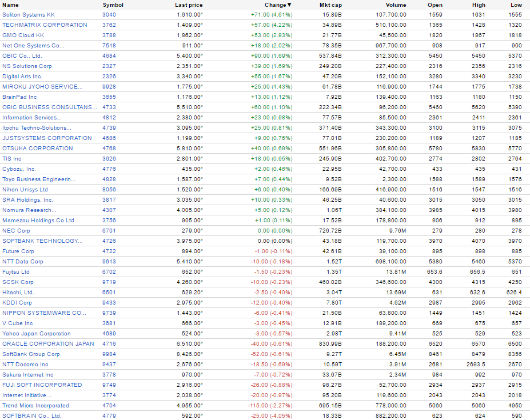Viewport: 530px width, 420px height.
Task: Open TIS Inc link
Action: pos(12,159)
